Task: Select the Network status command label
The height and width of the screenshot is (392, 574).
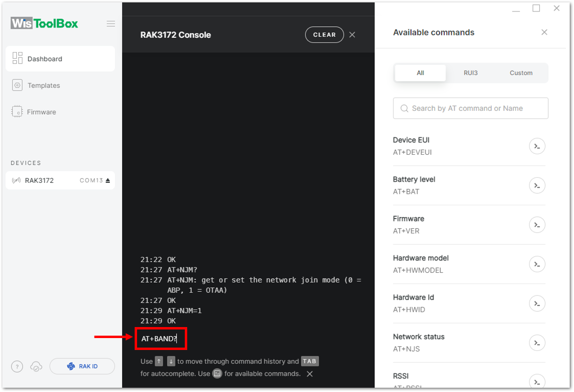Action: (x=419, y=337)
